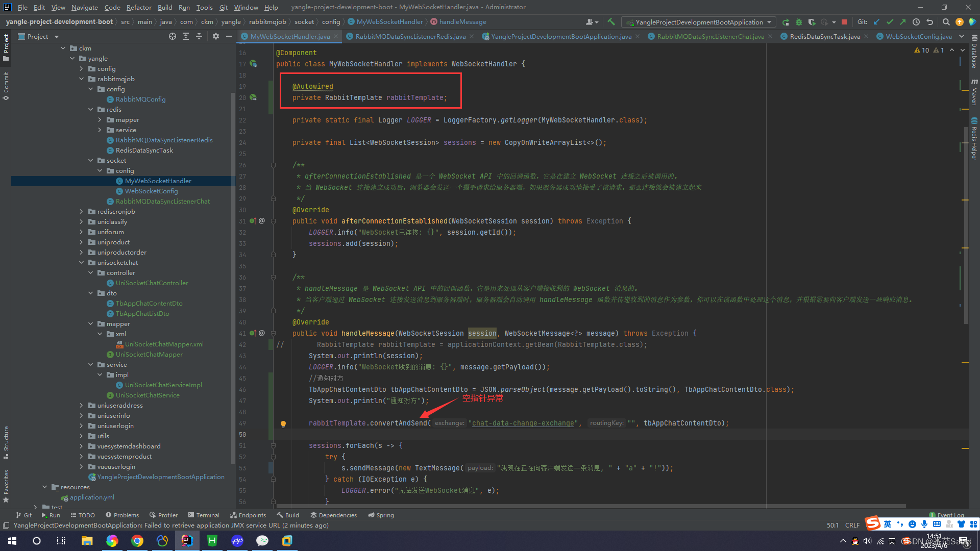
Task: Click editor horizontal scrollbar
Action: pyautogui.click(x=591, y=506)
